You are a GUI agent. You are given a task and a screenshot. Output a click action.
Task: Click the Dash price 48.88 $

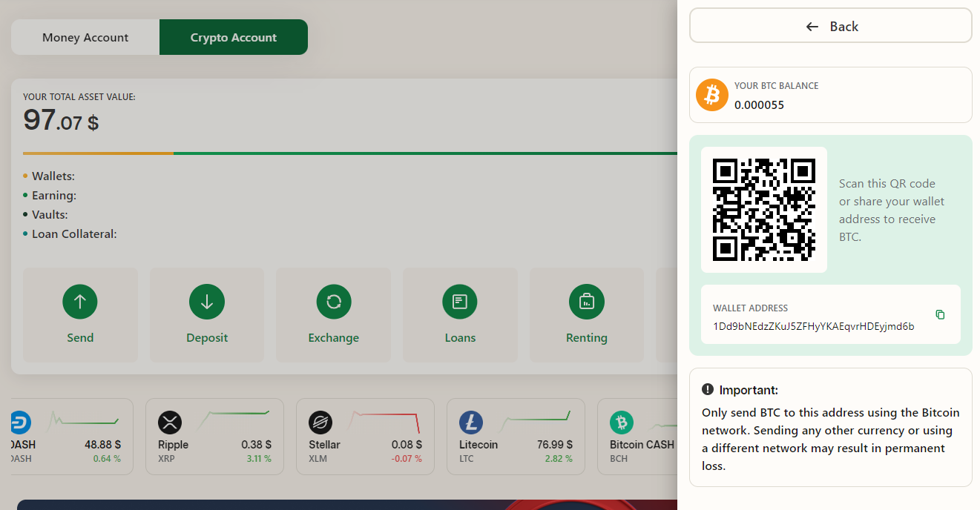point(102,445)
